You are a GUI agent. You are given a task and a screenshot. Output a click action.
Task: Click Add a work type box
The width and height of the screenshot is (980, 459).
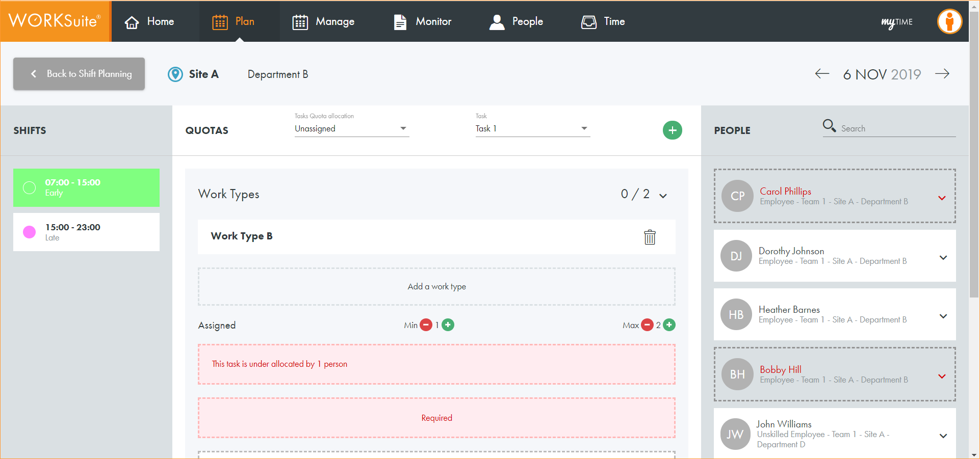tap(436, 287)
